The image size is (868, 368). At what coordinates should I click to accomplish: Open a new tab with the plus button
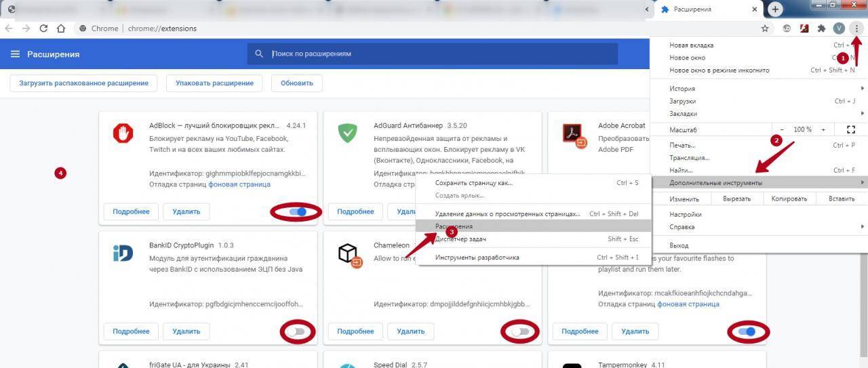[x=775, y=9]
